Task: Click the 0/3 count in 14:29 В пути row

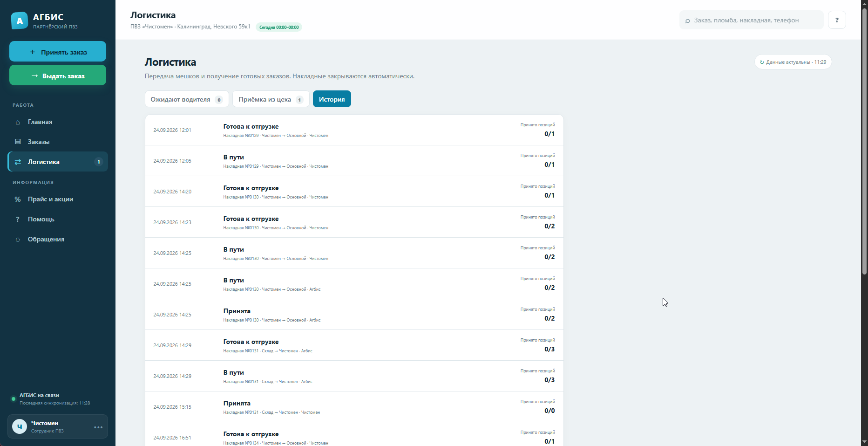Action: tap(549, 380)
